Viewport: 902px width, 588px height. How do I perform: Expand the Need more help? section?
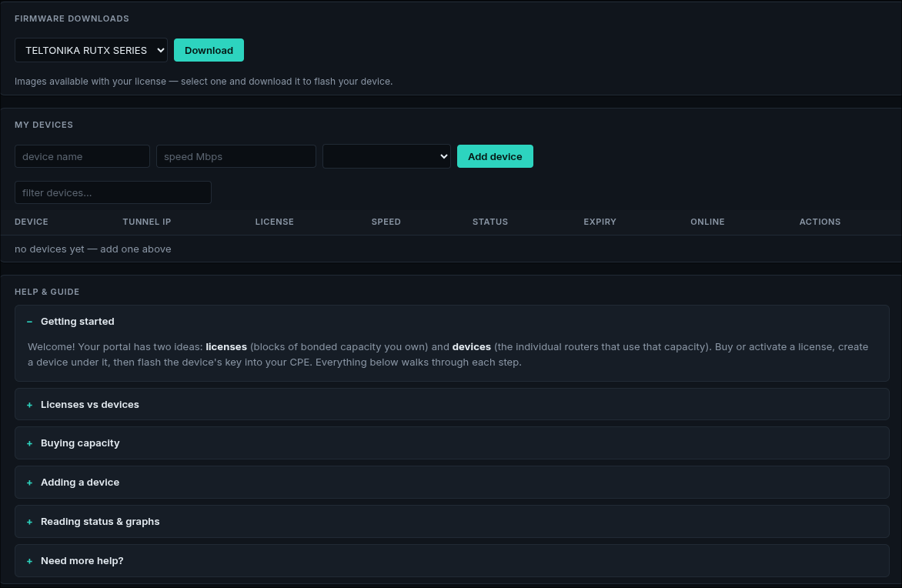click(x=452, y=560)
